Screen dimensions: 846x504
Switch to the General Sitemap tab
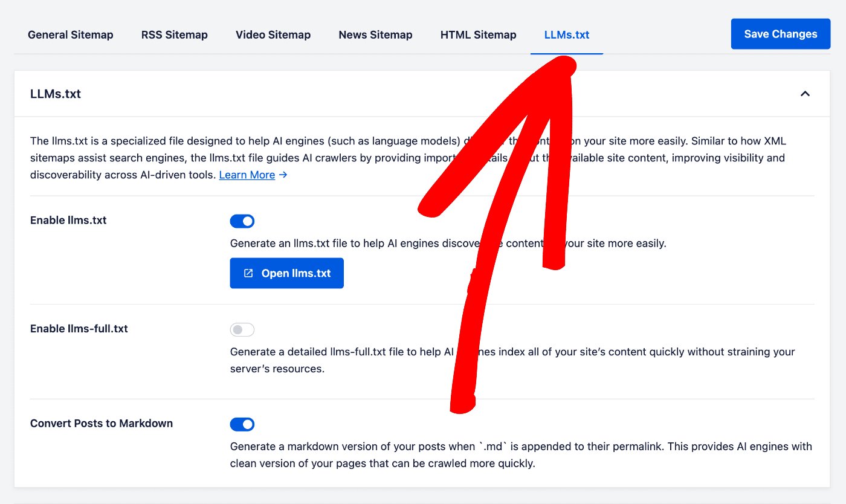[x=70, y=34]
